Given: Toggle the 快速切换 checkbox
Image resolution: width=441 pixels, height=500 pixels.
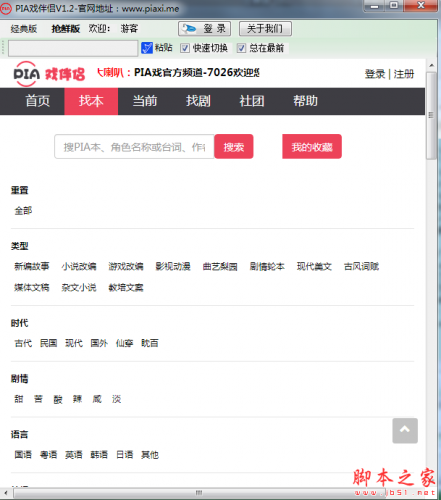Looking at the screenshot, I should (185, 48).
